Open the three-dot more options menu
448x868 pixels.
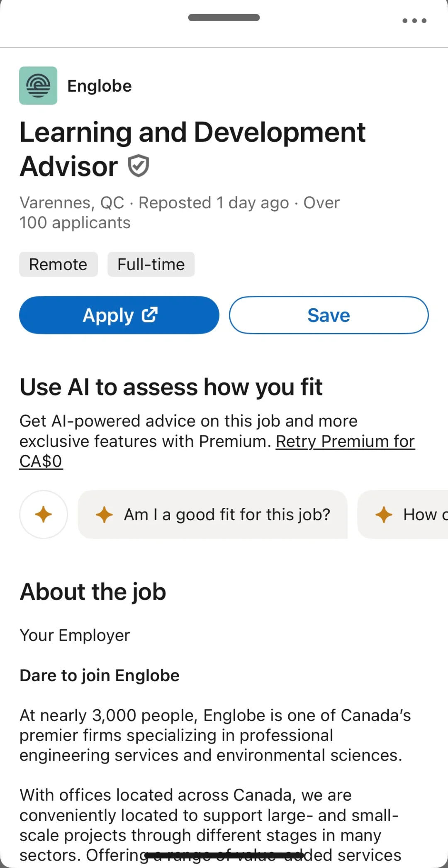click(x=414, y=21)
